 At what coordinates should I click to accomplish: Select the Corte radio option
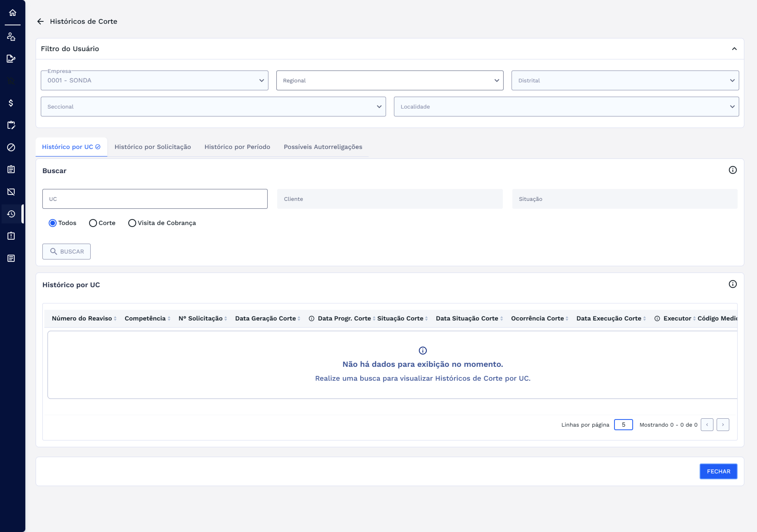pyautogui.click(x=93, y=223)
